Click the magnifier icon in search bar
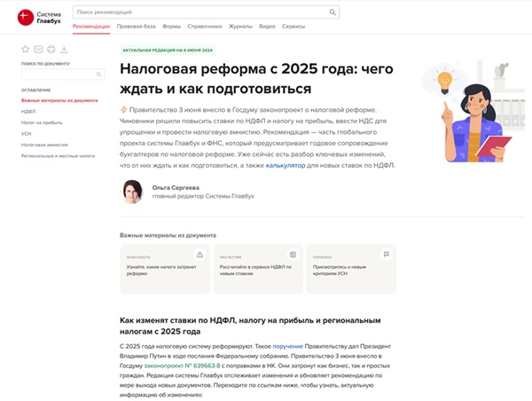The width and height of the screenshot is (532, 401). [x=332, y=13]
